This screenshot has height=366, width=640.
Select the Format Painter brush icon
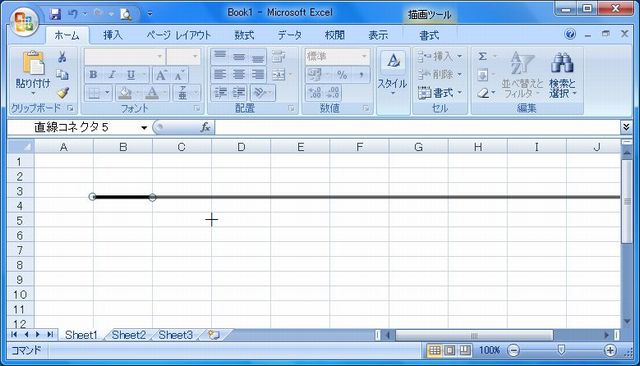tap(62, 93)
